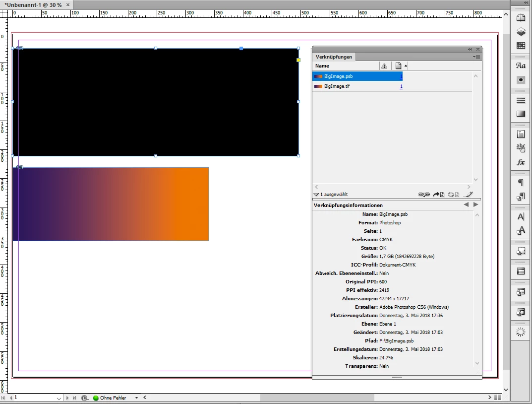Open the Background Tasks spinner panel icon

pos(521,332)
